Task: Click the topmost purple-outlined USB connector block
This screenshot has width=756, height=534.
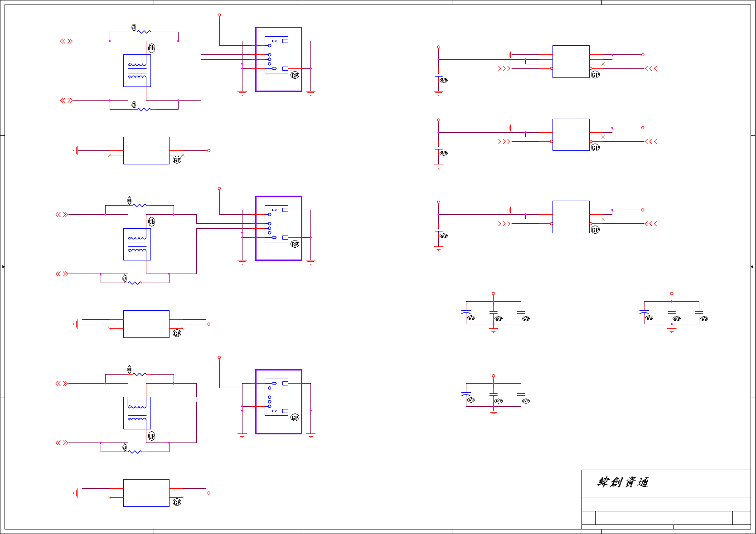Action: (279, 59)
